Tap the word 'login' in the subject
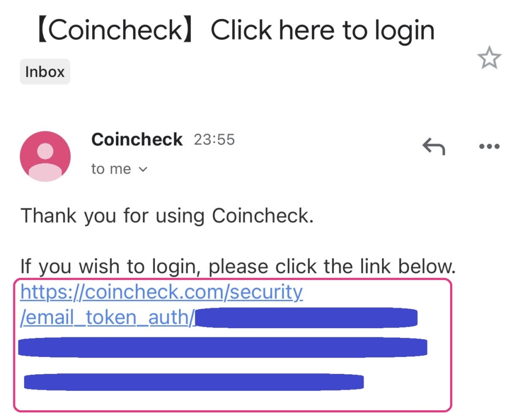This screenshot has height=420, width=525. [405, 31]
